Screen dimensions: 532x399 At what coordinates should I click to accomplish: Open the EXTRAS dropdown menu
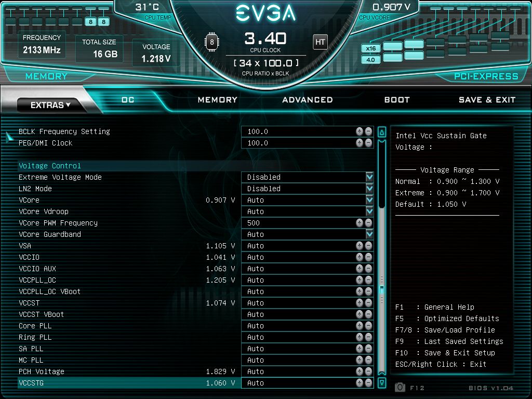click(x=50, y=105)
